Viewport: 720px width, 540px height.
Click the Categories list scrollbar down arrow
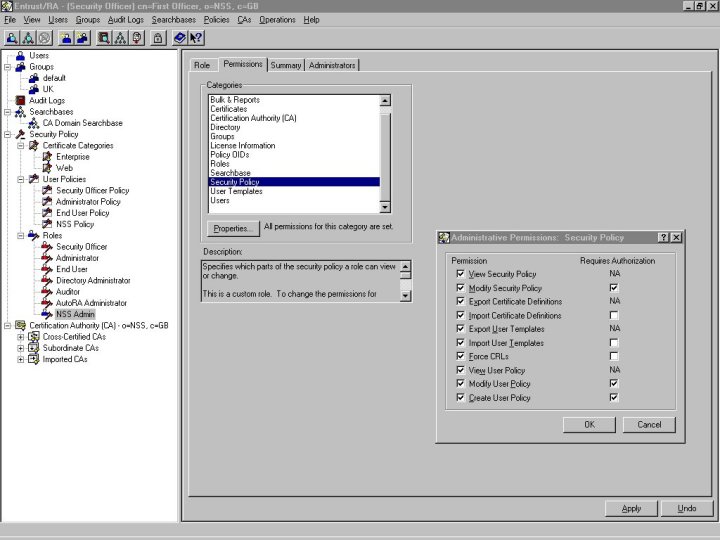pos(385,208)
